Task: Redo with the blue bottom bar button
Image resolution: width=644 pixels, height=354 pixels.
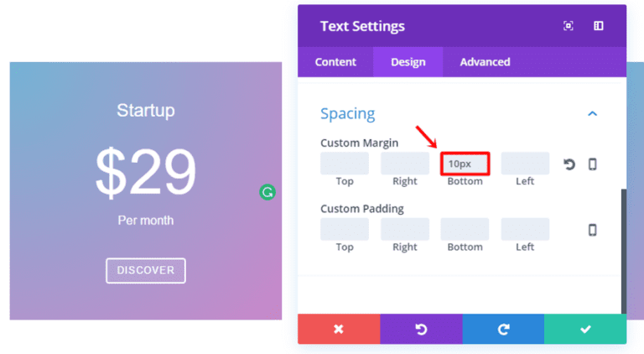Action: pyautogui.click(x=503, y=329)
